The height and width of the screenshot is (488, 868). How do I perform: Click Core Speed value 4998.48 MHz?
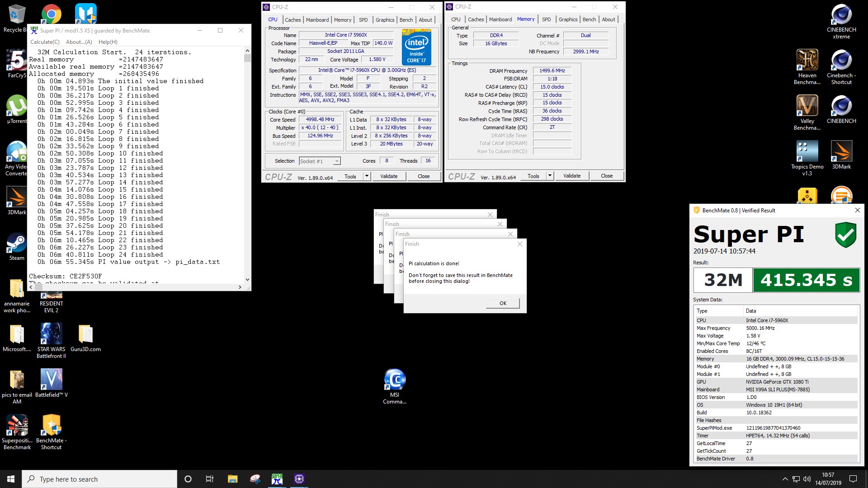pyautogui.click(x=320, y=120)
